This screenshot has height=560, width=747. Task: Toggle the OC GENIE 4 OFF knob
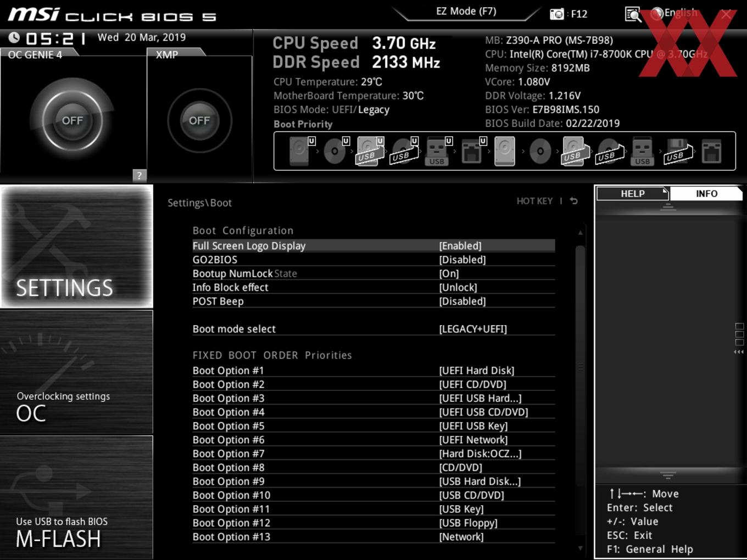[73, 120]
